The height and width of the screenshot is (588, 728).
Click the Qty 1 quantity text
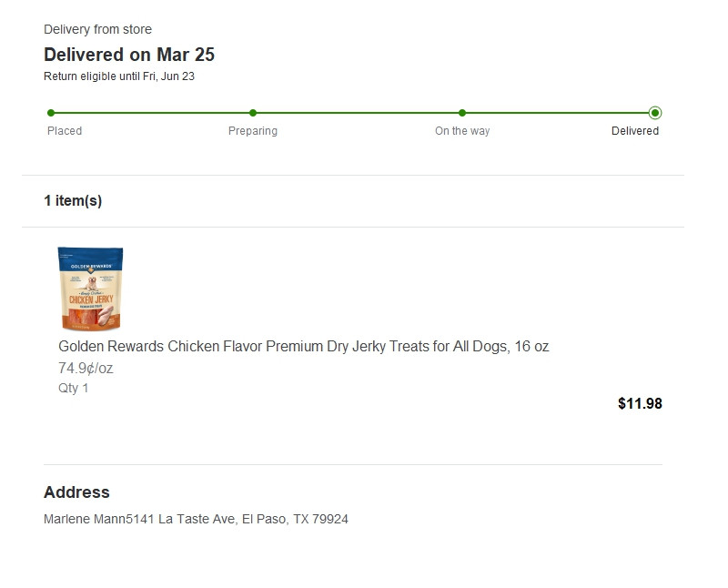pos(74,388)
